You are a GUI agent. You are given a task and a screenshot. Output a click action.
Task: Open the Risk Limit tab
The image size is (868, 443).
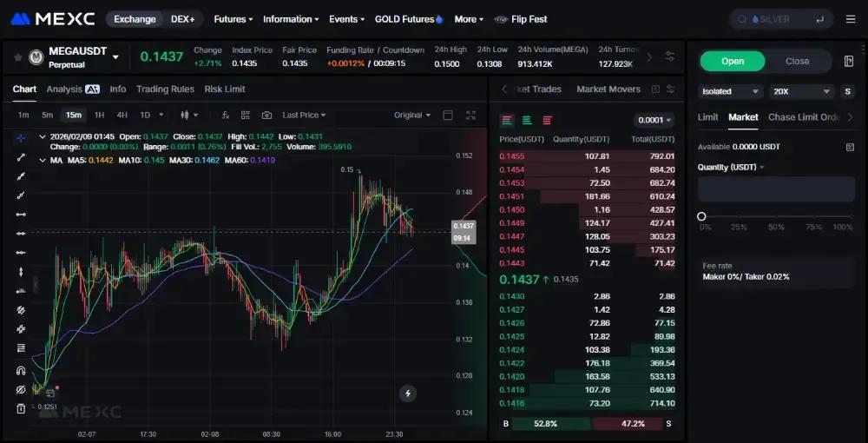[x=225, y=89]
